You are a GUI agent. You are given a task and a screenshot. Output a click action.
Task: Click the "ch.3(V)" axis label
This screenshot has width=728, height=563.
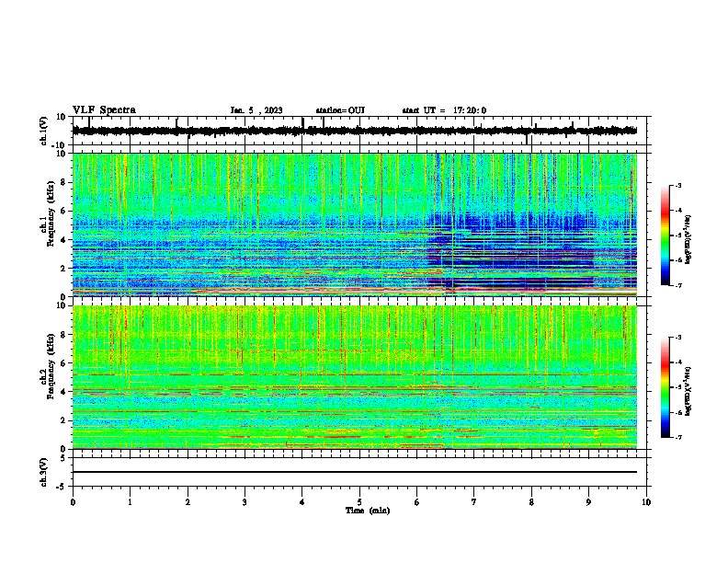(x=44, y=472)
